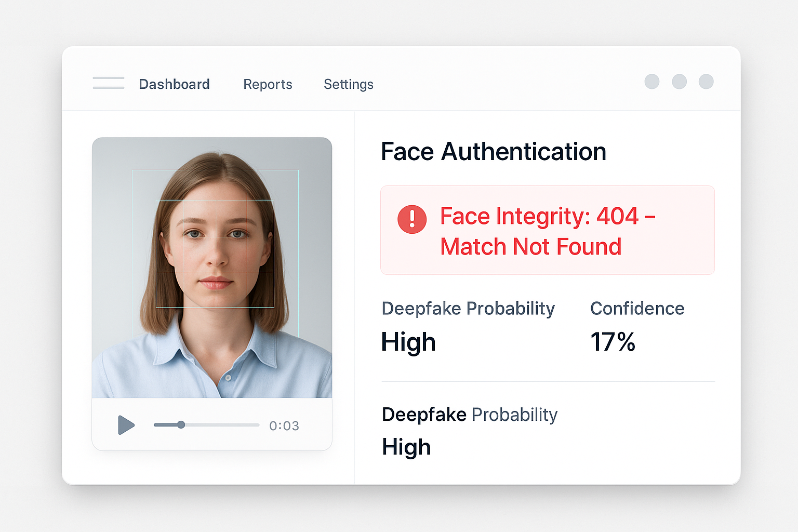Switch to the Dashboard tab
The height and width of the screenshot is (532, 798).
(x=174, y=84)
